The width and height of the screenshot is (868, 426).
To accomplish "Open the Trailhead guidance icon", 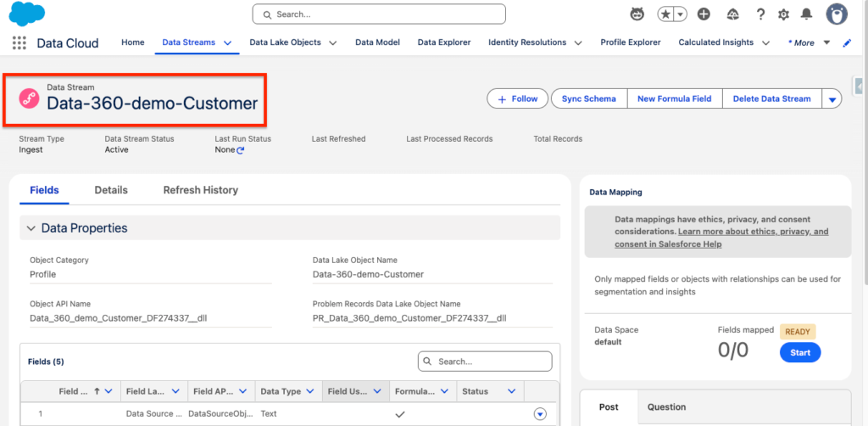I will click(x=732, y=14).
